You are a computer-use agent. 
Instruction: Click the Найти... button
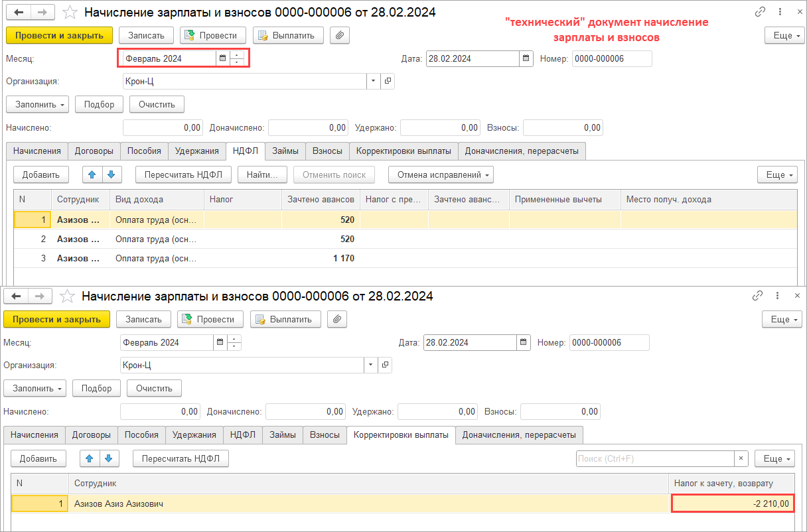click(261, 175)
